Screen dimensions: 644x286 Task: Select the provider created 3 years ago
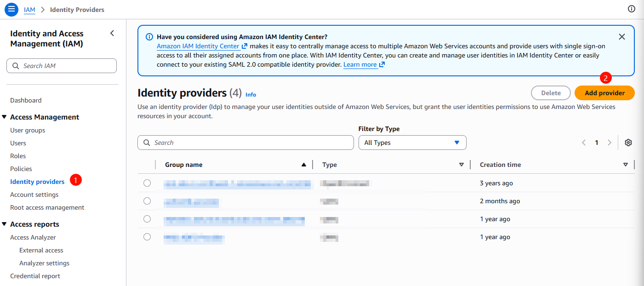coord(147,183)
